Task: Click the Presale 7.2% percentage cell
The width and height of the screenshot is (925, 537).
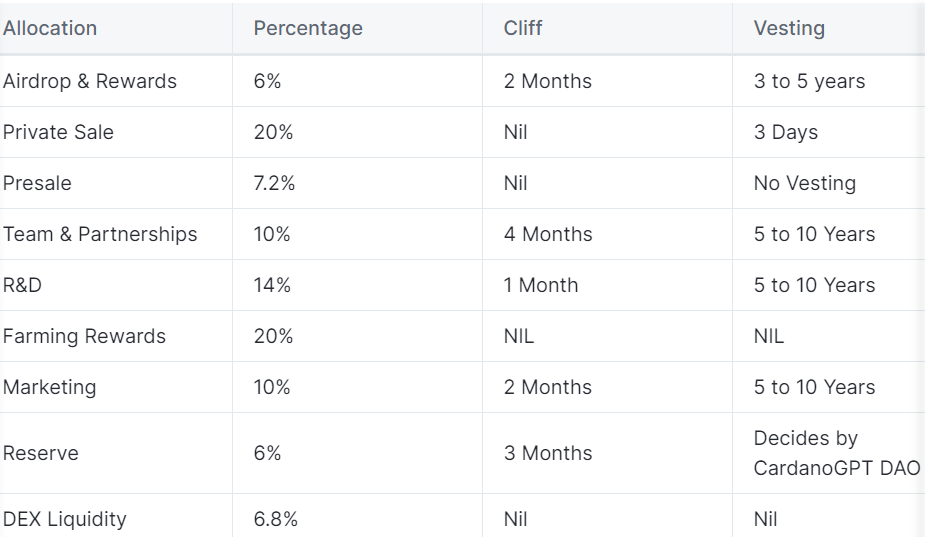Action: click(x=274, y=183)
